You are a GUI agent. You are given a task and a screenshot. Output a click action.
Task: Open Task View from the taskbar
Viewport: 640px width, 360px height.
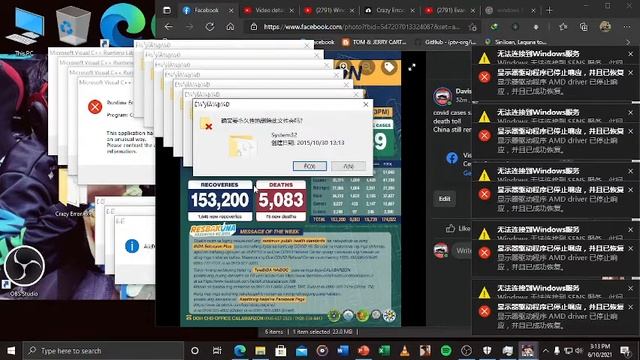point(217,351)
